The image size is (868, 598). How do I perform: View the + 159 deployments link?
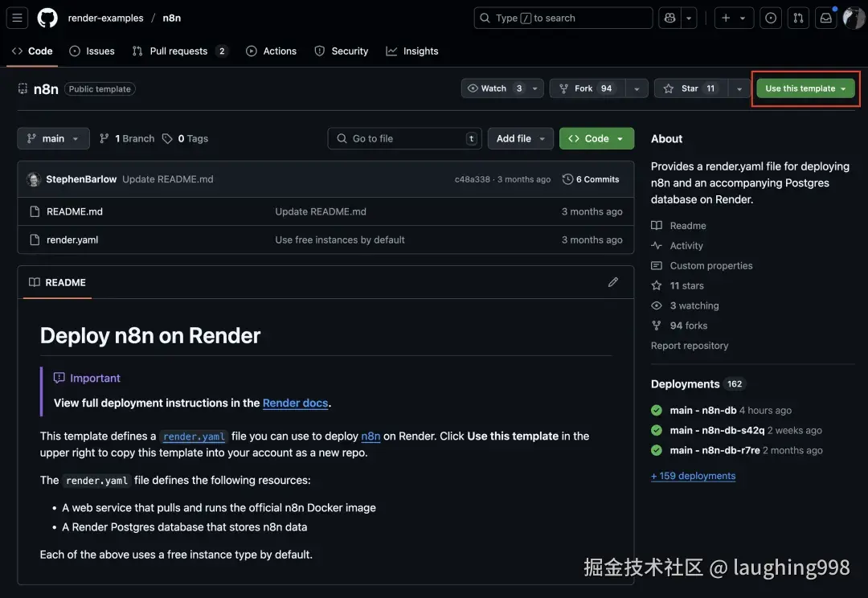693,476
